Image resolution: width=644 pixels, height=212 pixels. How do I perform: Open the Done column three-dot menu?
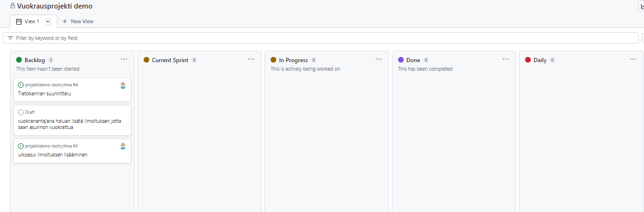click(506, 59)
